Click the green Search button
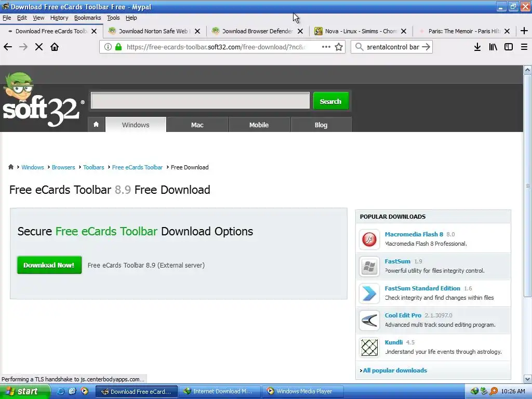 pos(331,101)
